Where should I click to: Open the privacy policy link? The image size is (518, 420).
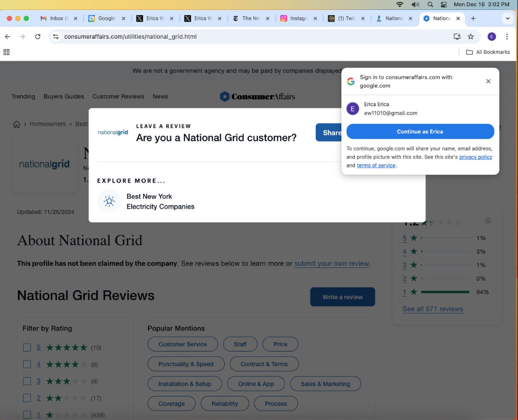click(475, 157)
